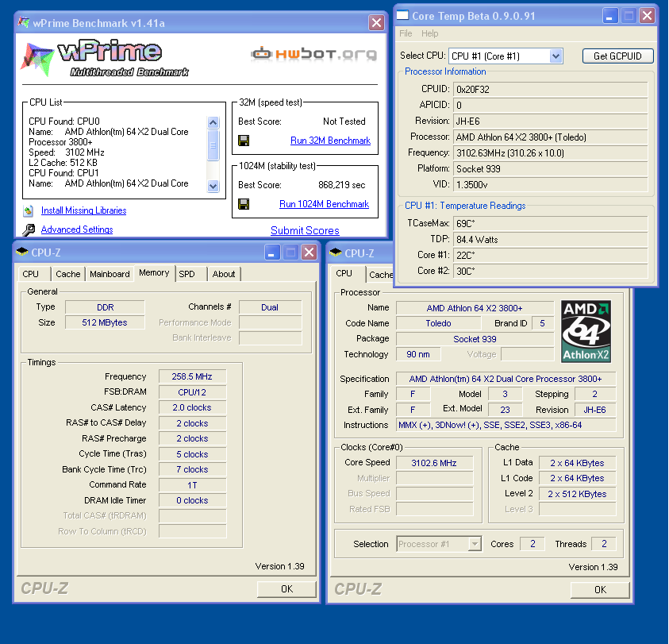Click the Technology 90 nm field

[418, 354]
